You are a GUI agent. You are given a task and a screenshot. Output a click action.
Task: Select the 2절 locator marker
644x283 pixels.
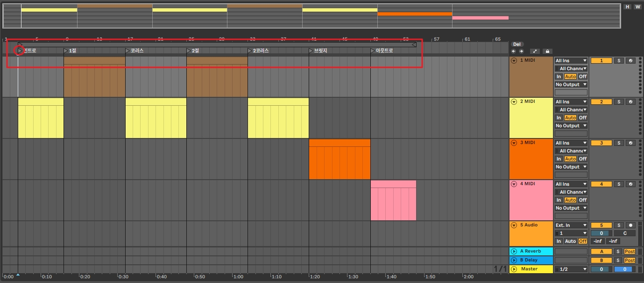click(193, 51)
